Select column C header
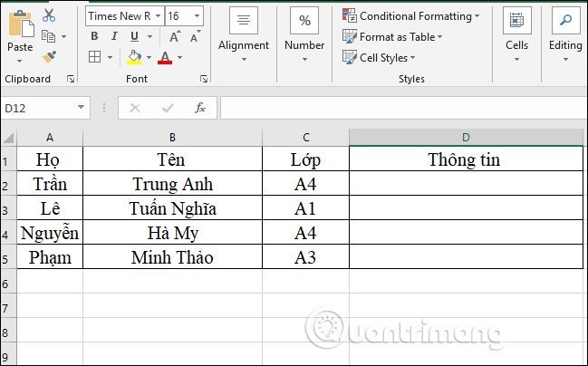 (306, 138)
